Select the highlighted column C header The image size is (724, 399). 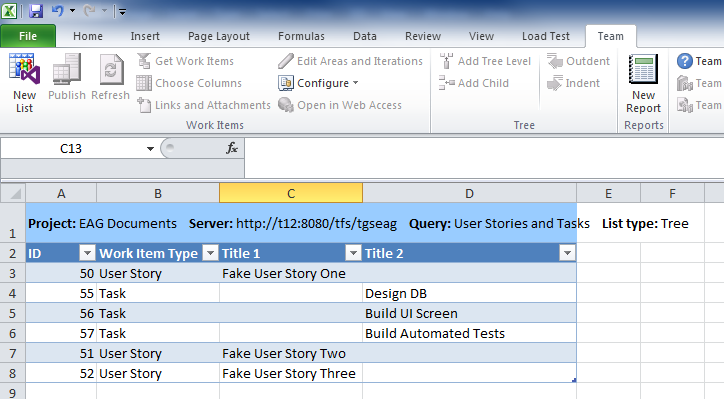[x=291, y=193]
